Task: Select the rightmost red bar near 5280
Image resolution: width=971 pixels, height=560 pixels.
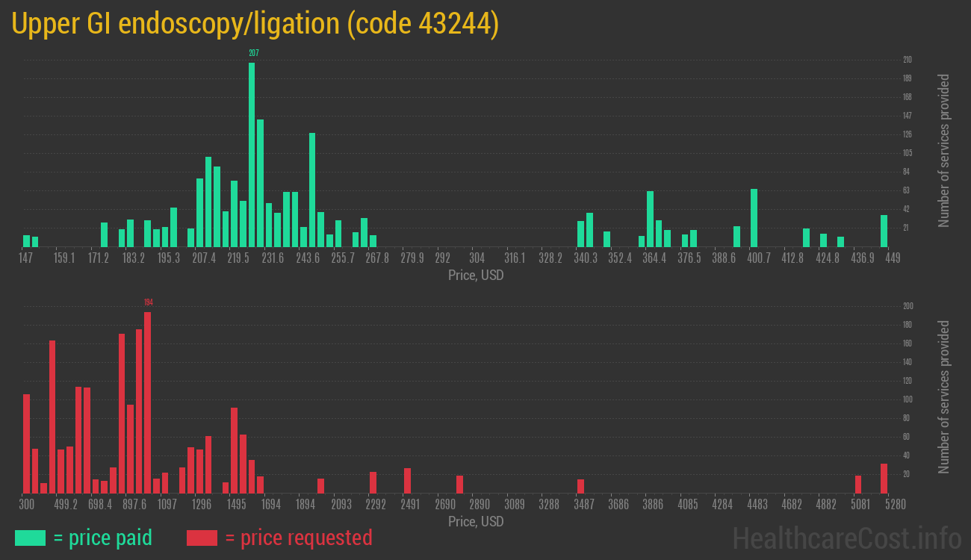Action: (x=884, y=479)
